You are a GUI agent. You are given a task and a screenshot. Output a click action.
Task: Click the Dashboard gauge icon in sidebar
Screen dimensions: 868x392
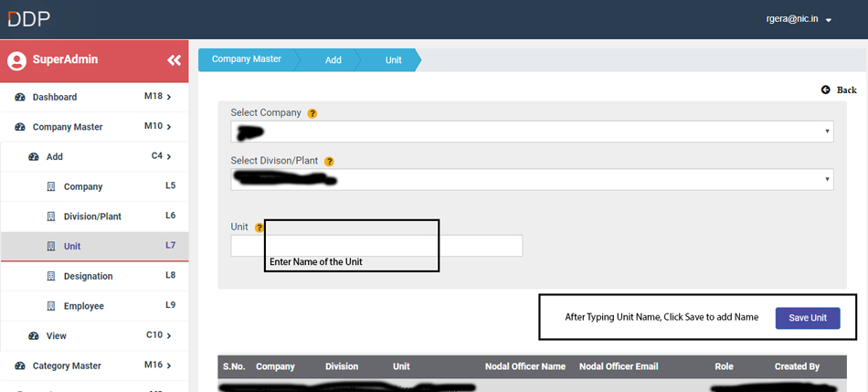click(20, 97)
